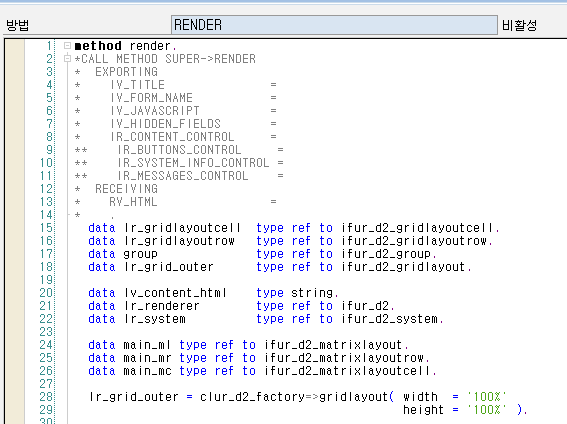Click the '100%' literal on line 29

coord(487,410)
